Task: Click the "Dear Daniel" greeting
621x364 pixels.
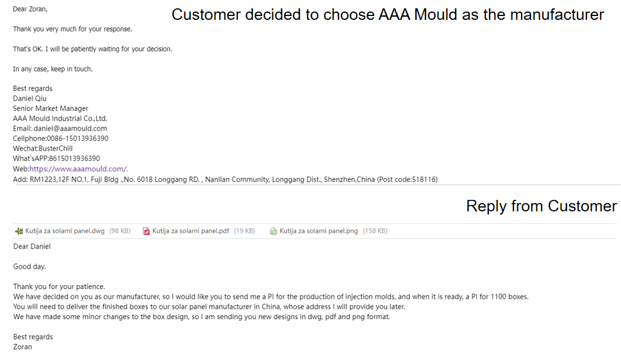Action: [31, 247]
